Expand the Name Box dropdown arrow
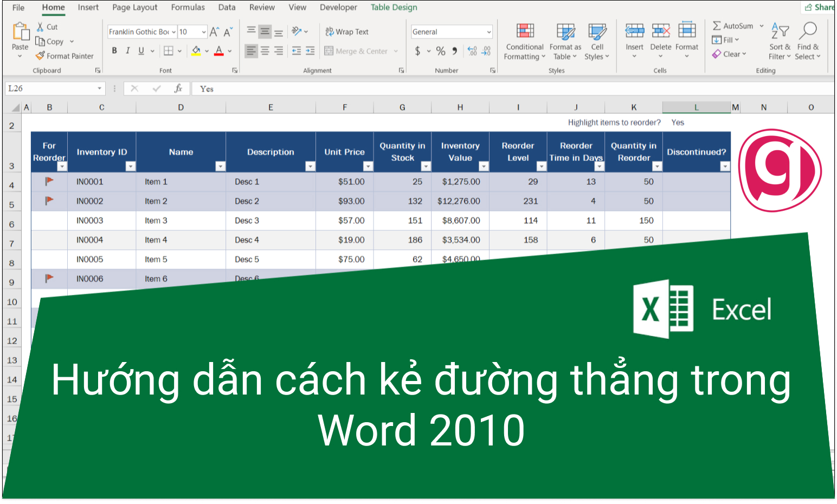Viewport: 837px width, 504px height. coord(99,88)
